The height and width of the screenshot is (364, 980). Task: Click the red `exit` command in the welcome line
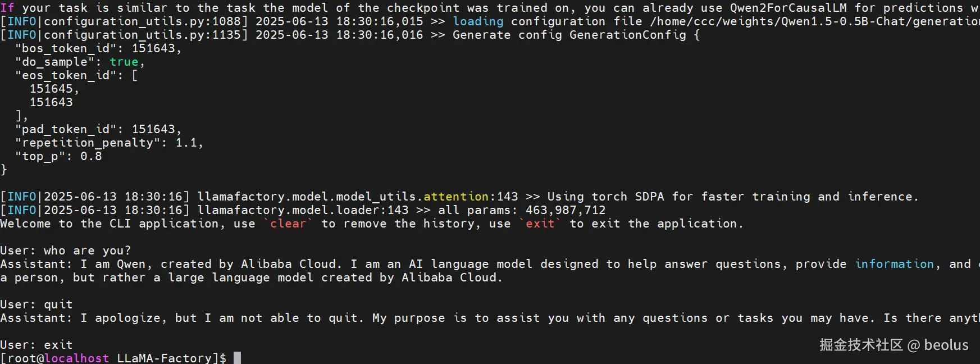click(540, 224)
